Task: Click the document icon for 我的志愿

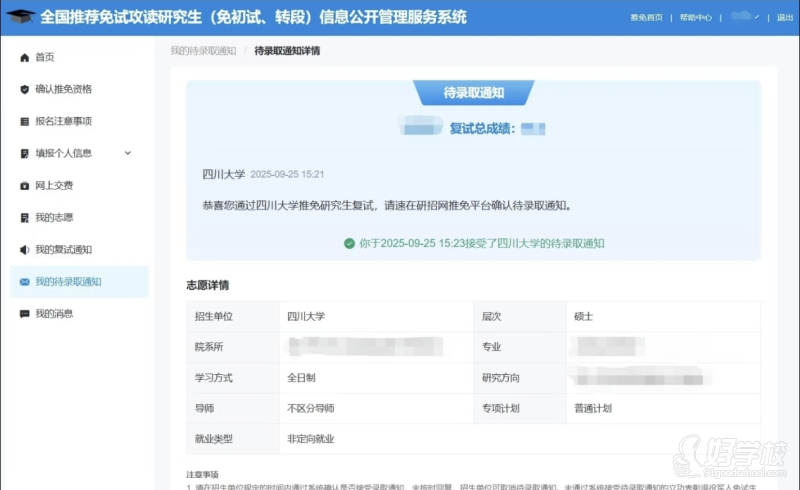Action: pos(24,217)
